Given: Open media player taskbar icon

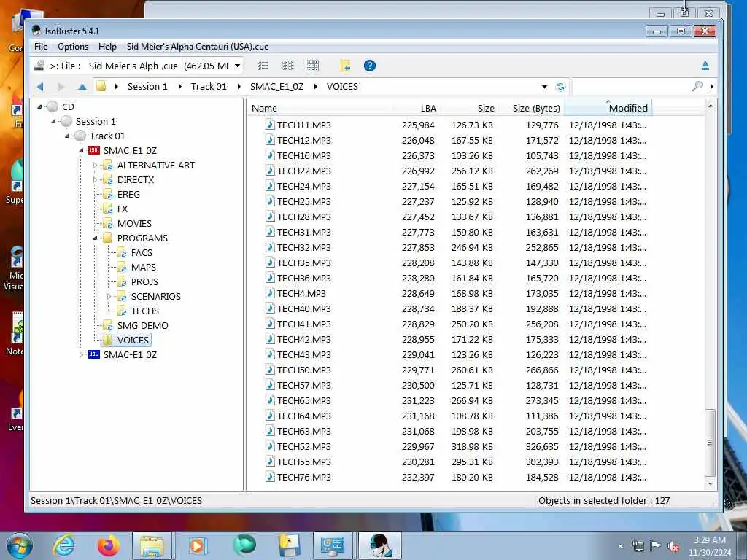Looking at the screenshot, I should [197, 545].
